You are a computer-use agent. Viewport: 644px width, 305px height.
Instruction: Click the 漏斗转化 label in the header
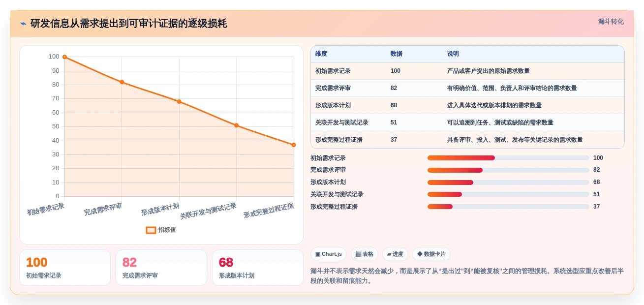pos(611,22)
